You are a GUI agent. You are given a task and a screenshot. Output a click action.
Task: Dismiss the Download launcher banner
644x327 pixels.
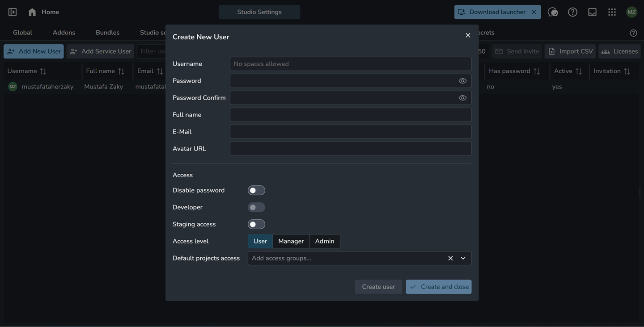click(x=534, y=12)
